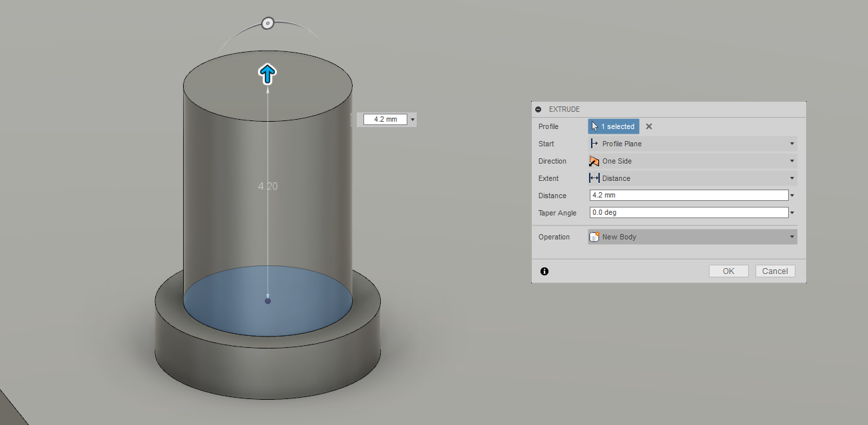Click the Taper Angle input field
Image resolution: width=868 pixels, height=425 pixels.
coord(689,213)
